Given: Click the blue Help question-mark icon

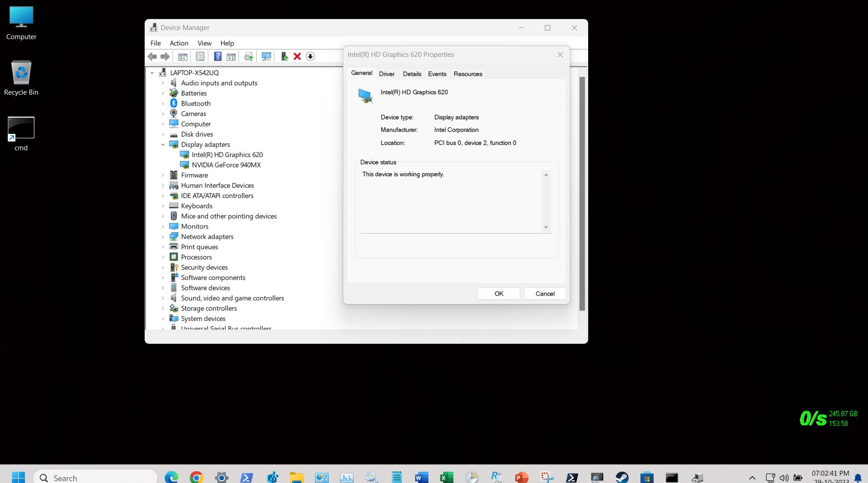Looking at the screenshot, I should [x=218, y=56].
